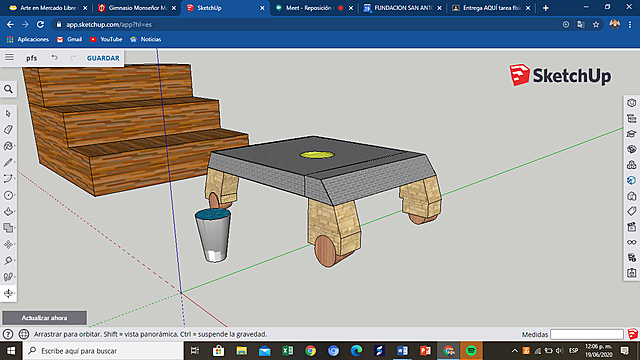
Task: Select the Eraser tool
Action: click(x=8, y=130)
